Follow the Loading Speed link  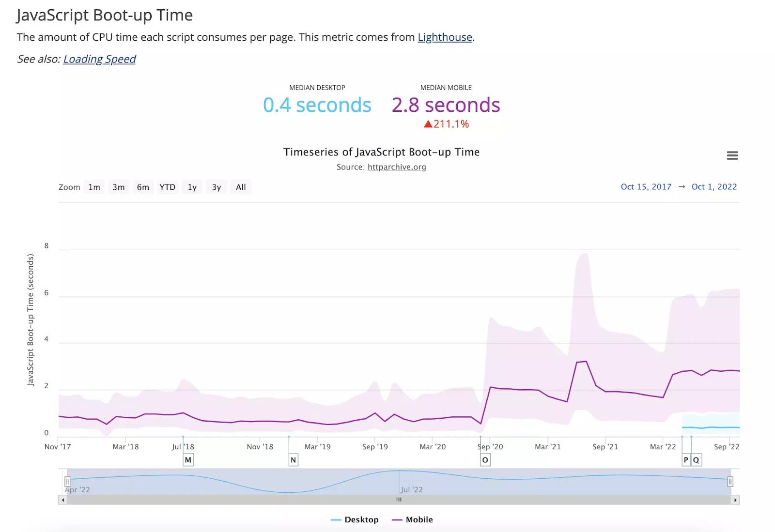pyautogui.click(x=99, y=59)
